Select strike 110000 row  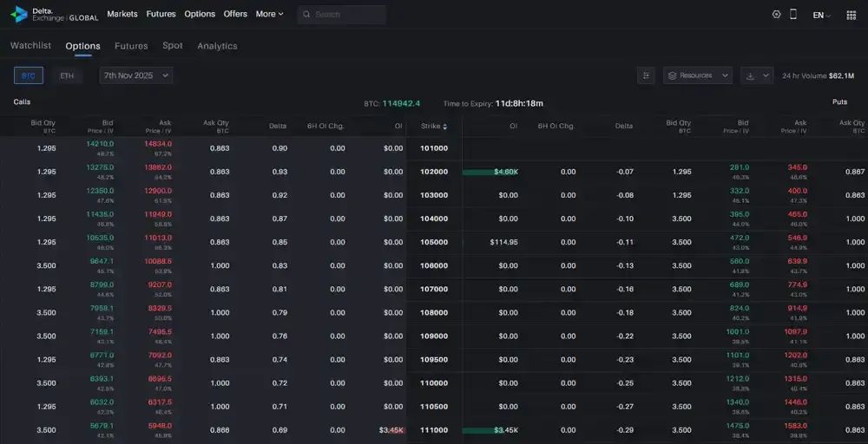point(434,383)
